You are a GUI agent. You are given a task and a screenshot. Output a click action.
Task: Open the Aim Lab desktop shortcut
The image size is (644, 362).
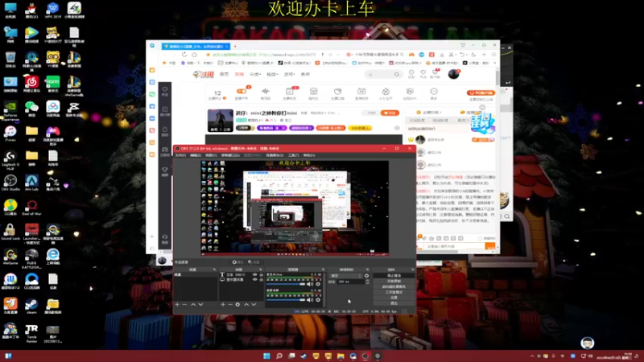click(x=31, y=183)
